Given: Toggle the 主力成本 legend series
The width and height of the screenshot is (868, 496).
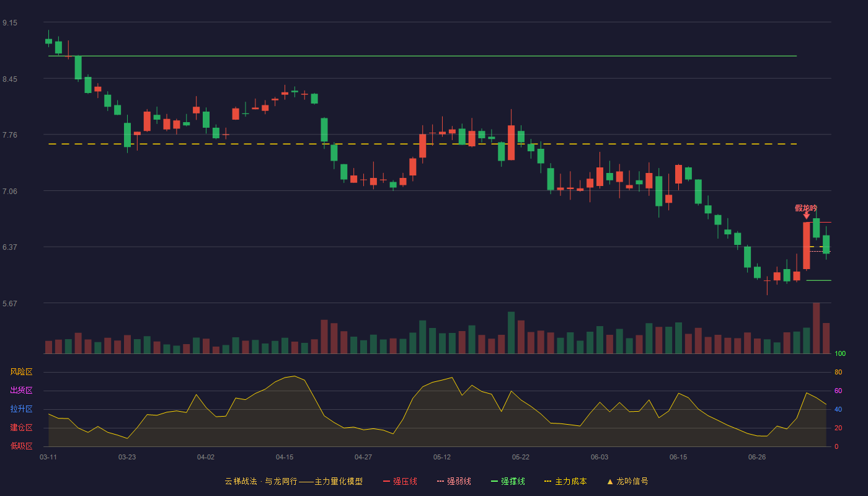Looking at the screenshot, I should (565, 481).
